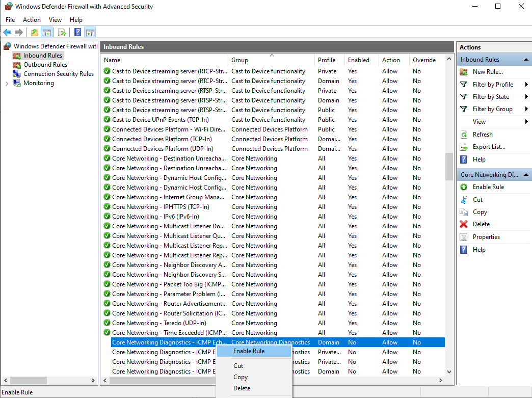
Task: Click the Connection Security Rules icon
Action: pyautogui.click(x=17, y=73)
